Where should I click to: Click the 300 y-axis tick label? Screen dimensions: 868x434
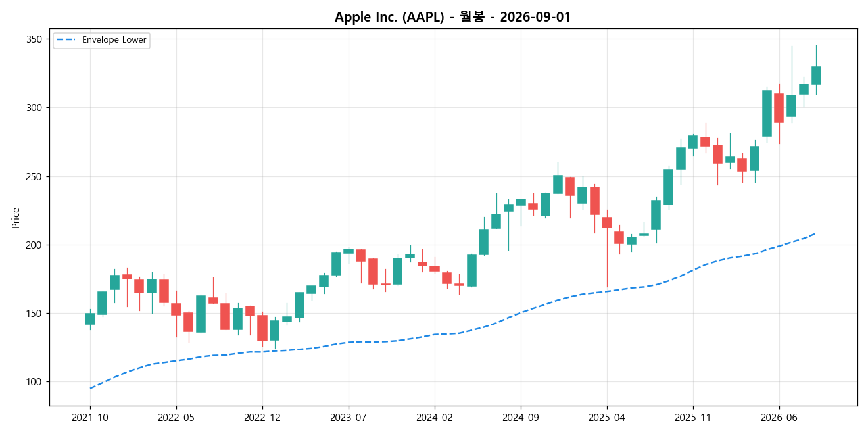click(x=35, y=108)
